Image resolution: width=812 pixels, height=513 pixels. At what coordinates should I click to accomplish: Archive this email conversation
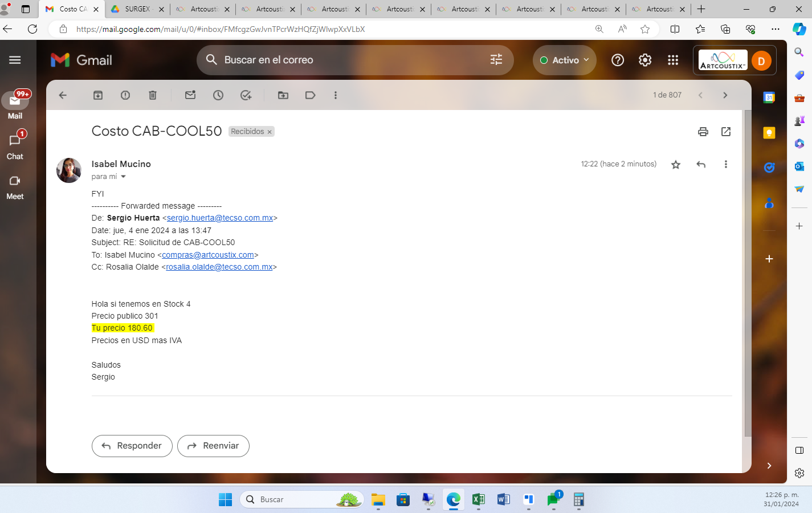coord(98,95)
